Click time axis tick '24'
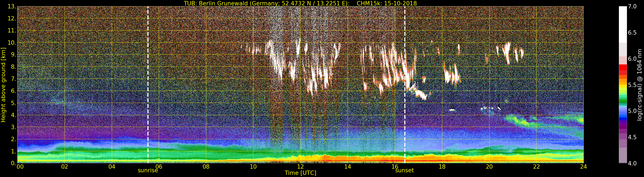 (x=583, y=166)
